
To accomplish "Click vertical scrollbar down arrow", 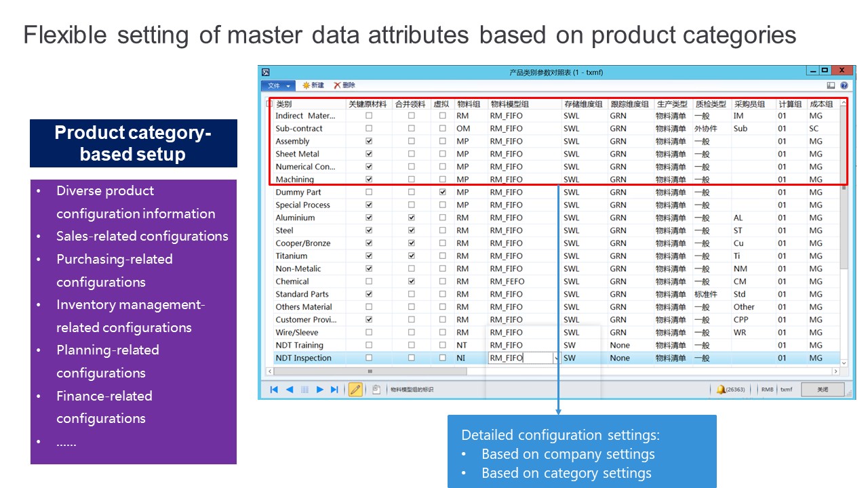I will (844, 363).
